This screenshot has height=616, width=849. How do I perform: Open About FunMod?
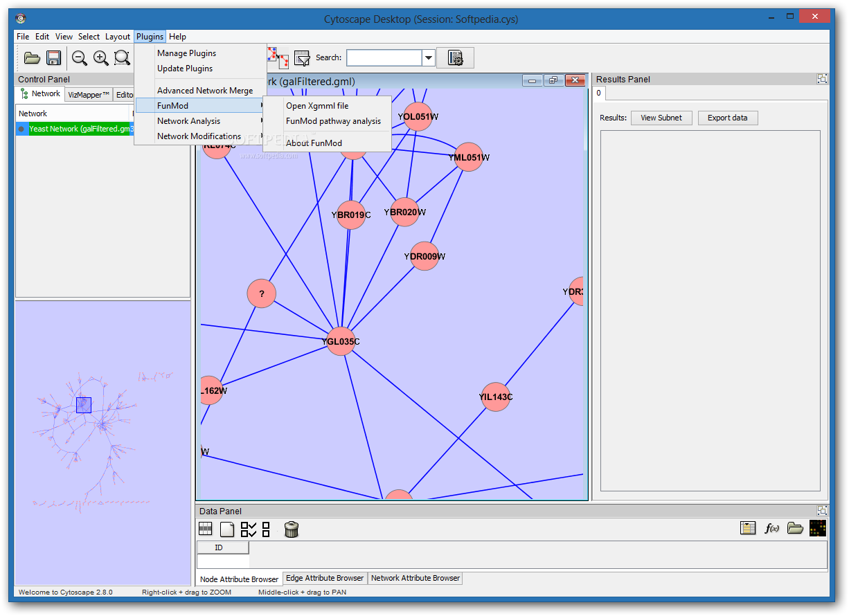tap(327, 143)
